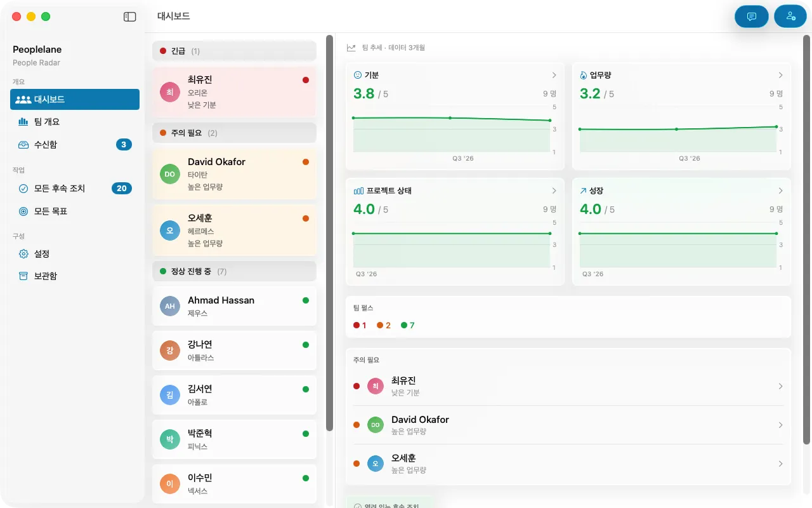
Task: Click the 대시보드 window title
Action: [173, 17]
